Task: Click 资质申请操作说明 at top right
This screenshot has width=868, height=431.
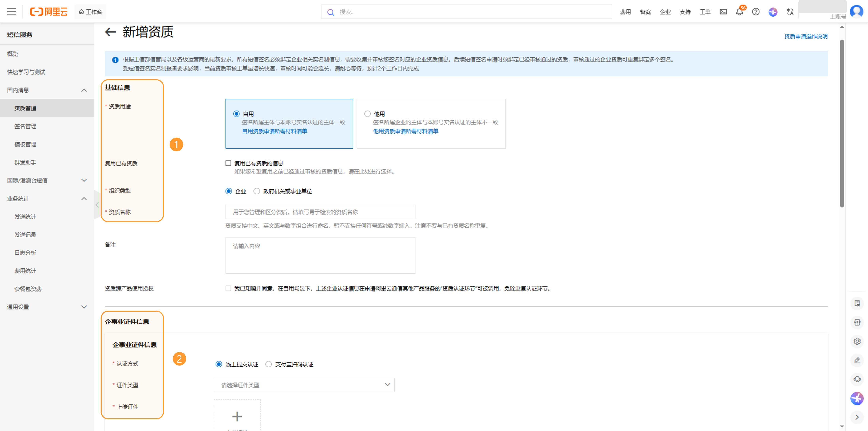Action: pos(806,36)
